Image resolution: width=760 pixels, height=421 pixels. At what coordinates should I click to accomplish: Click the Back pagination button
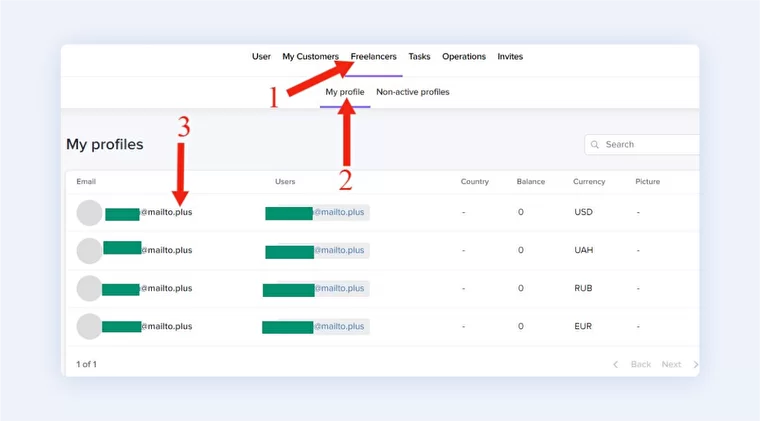click(641, 364)
